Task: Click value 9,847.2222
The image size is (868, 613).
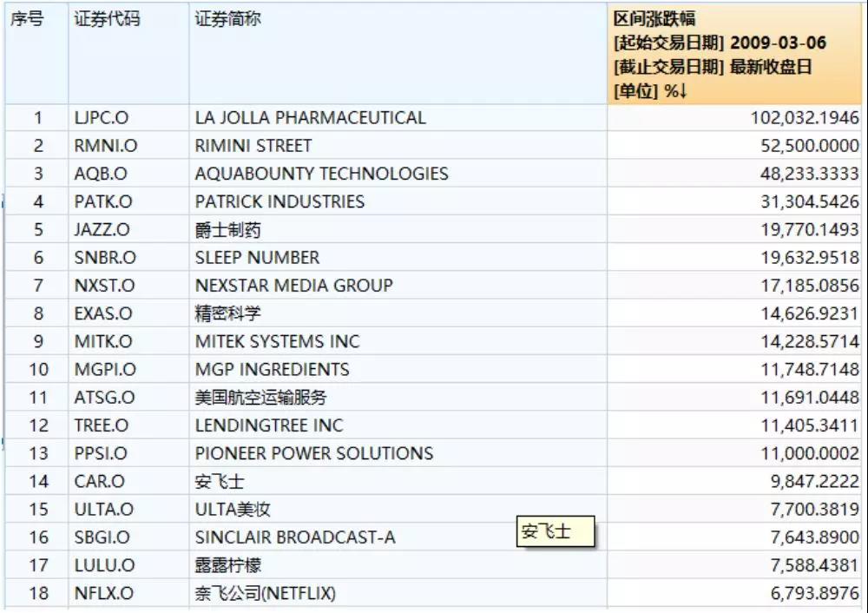Action: 814,481
